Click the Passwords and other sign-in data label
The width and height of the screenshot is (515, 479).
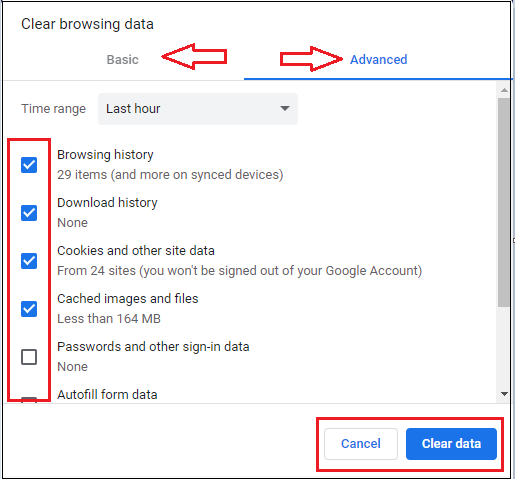153,347
